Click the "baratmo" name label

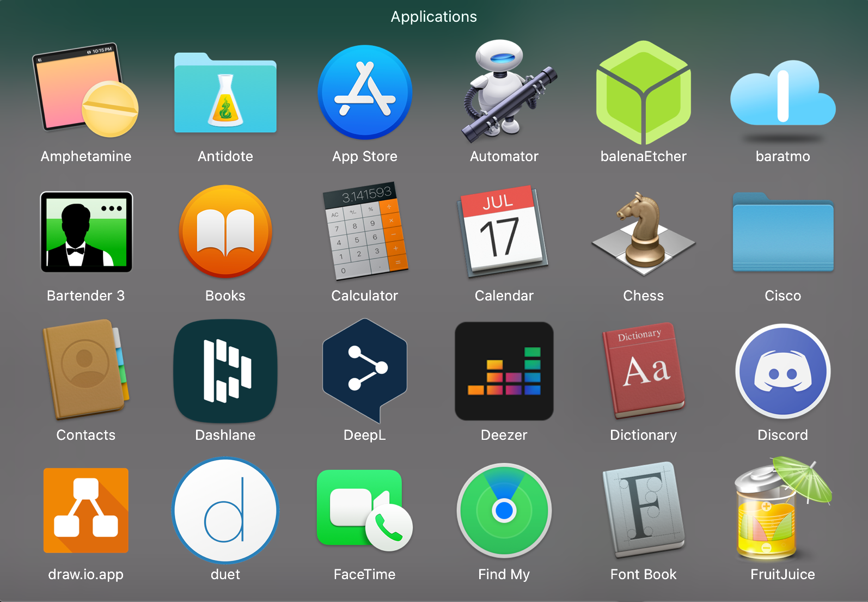click(x=783, y=157)
